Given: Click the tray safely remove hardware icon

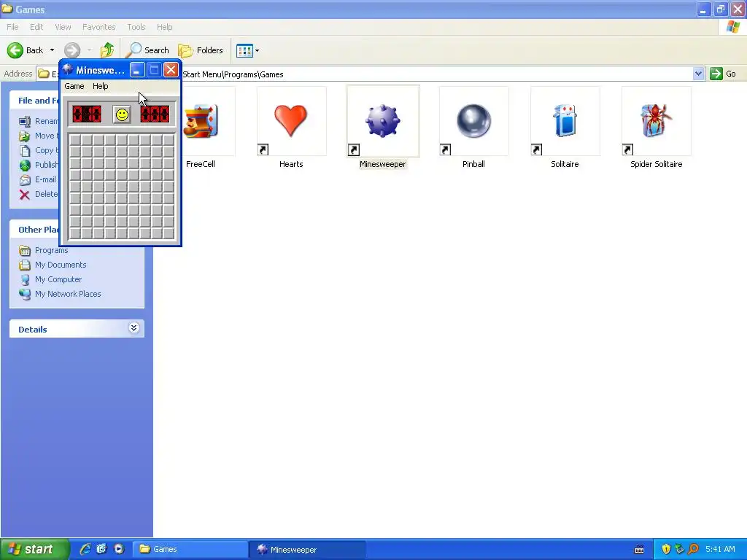Looking at the screenshot, I should coord(680,549).
